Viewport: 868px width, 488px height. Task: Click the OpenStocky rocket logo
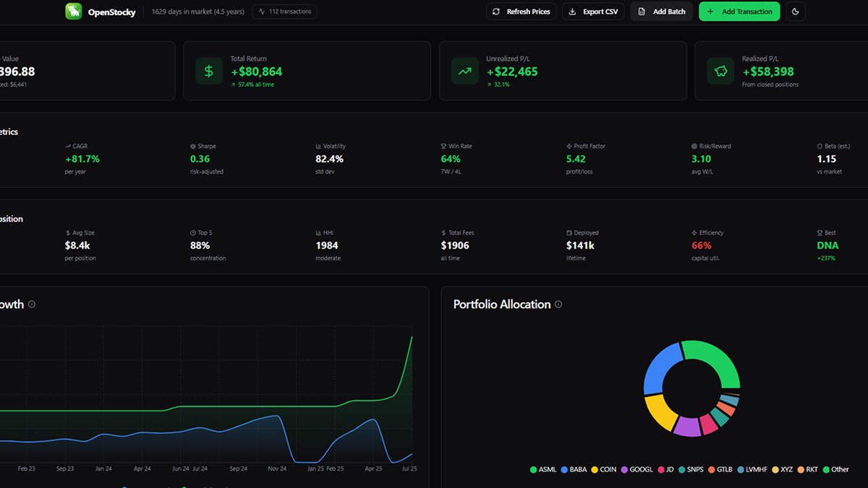(x=73, y=12)
